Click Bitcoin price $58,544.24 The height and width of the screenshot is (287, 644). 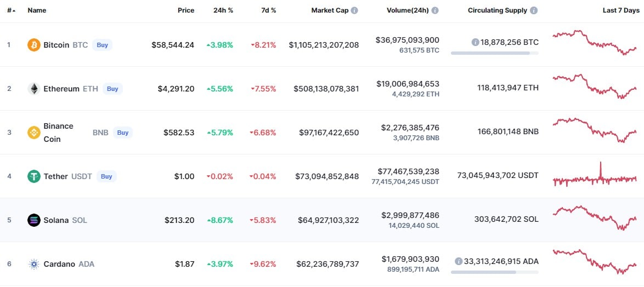pos(173,45)
